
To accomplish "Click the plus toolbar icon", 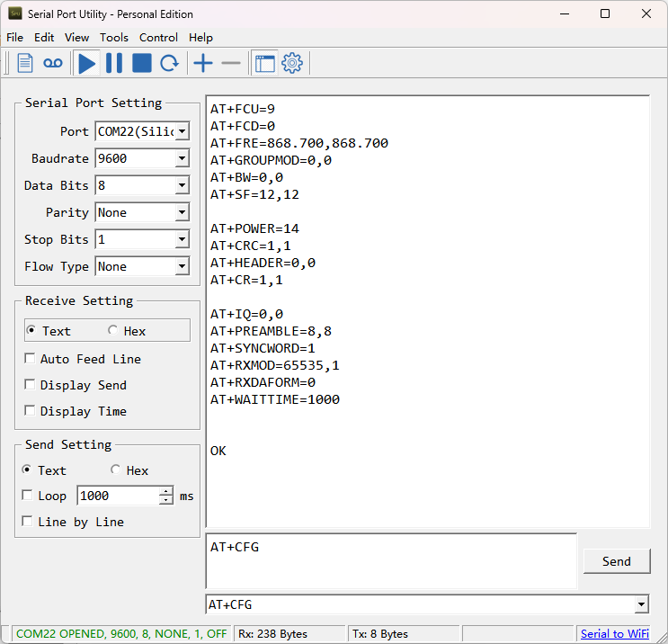I will pos(203,64).
